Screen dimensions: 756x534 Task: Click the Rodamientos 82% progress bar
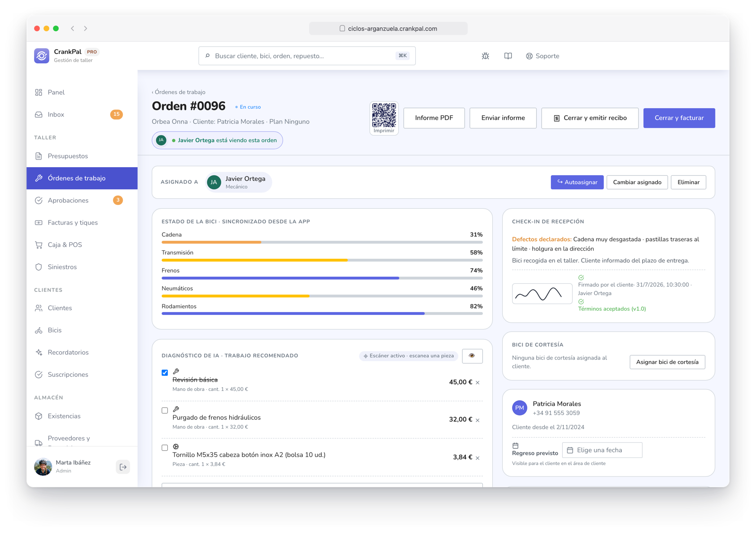(322, 314)
